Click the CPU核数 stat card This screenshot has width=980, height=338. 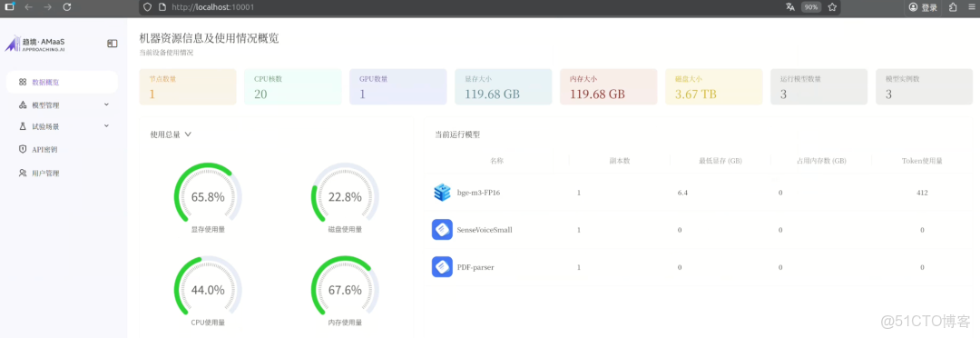click(x=292, y=87)
